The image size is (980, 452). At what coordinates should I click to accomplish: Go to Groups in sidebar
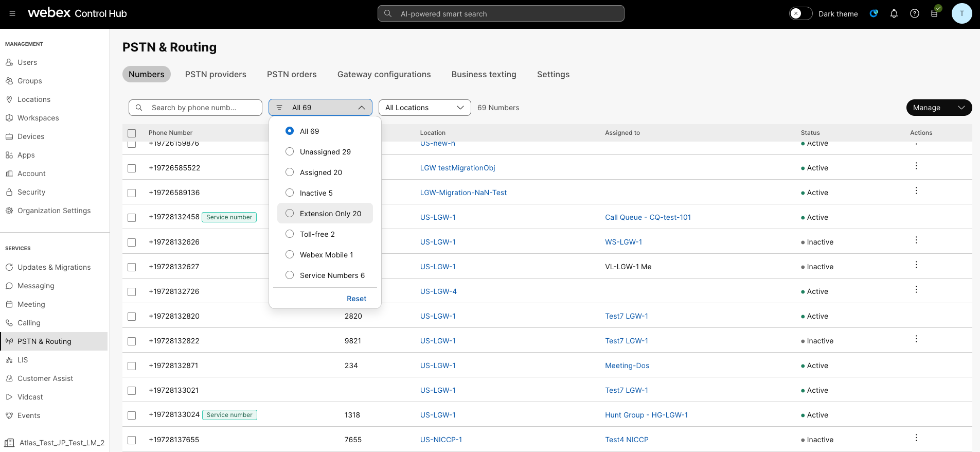pyautogui.click(x=30, y=81)
